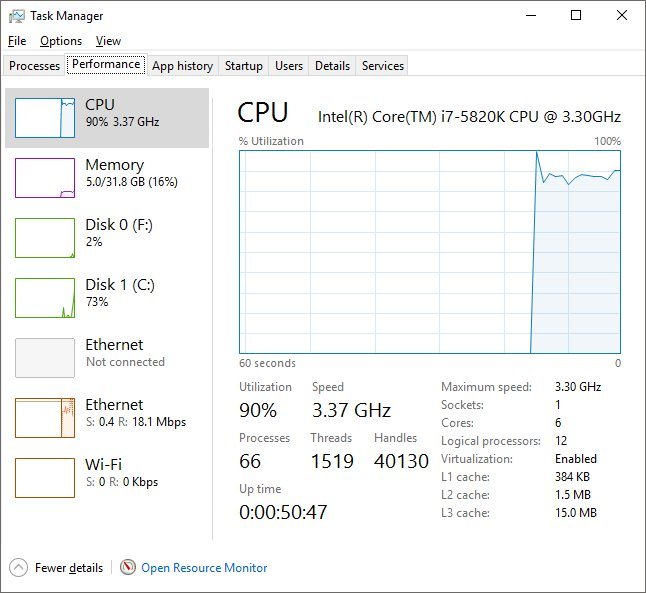Select Memory 5.0/31.8 GB (16%) label
646x593 pixels.
click(x=131, y=173)
